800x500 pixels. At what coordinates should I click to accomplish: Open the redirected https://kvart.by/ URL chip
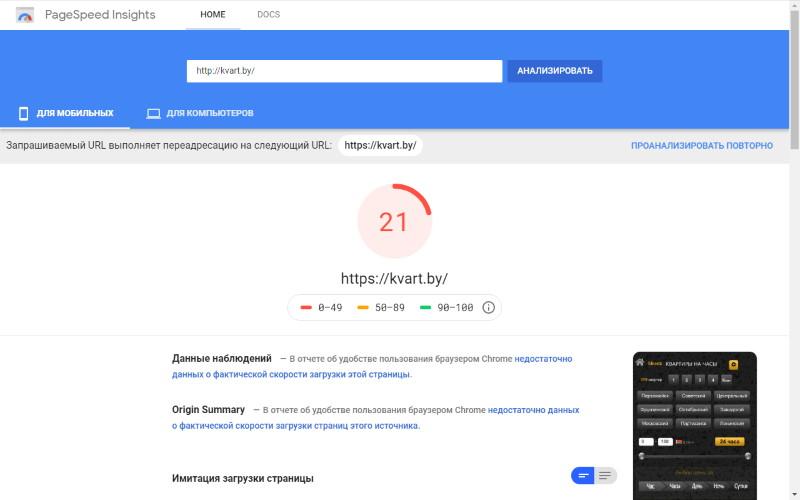pyautogui.click(x=380, y=145)
